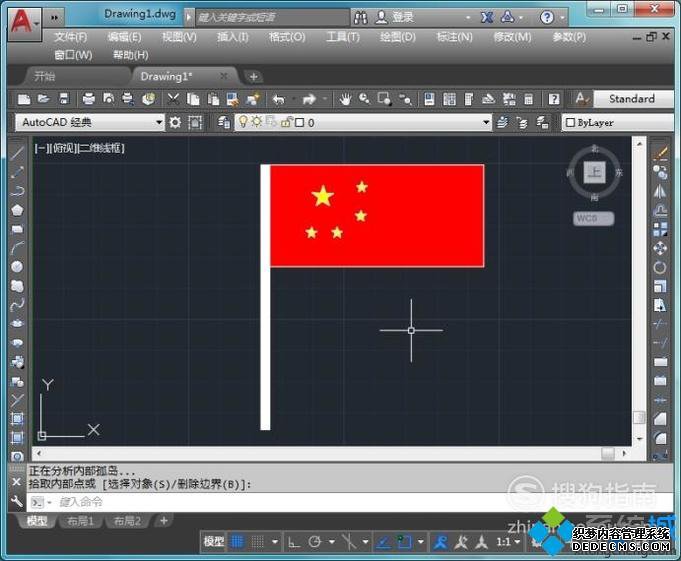Click the Save toolbar icon

pos(63,99)
